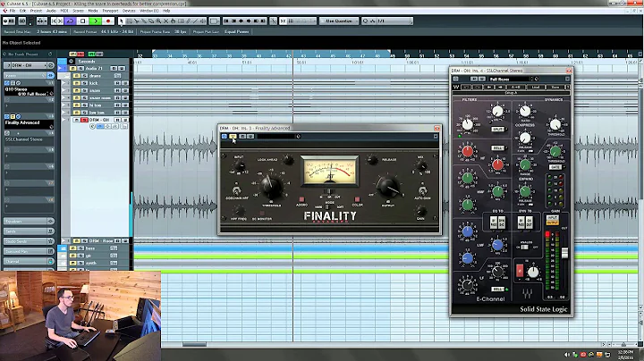644x361 pixels.
Task: Open the Edit menu
Action: [22, 11]
